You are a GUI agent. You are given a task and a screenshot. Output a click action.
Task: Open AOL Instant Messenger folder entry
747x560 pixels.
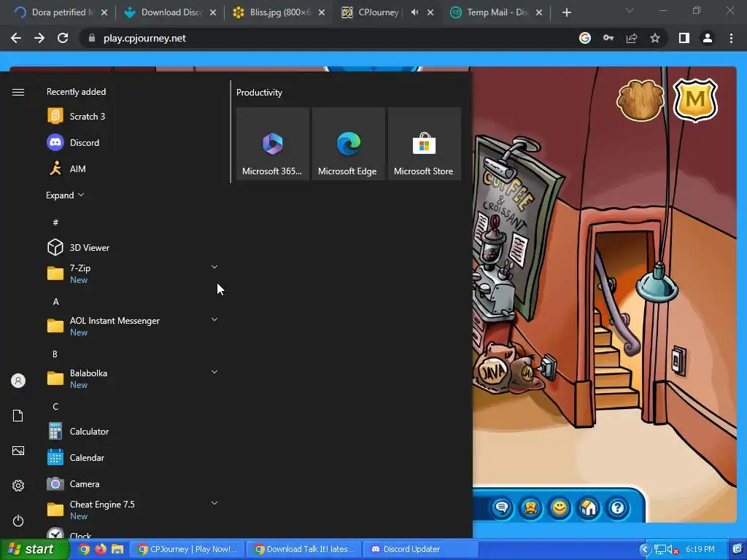(x=132, y=326)
